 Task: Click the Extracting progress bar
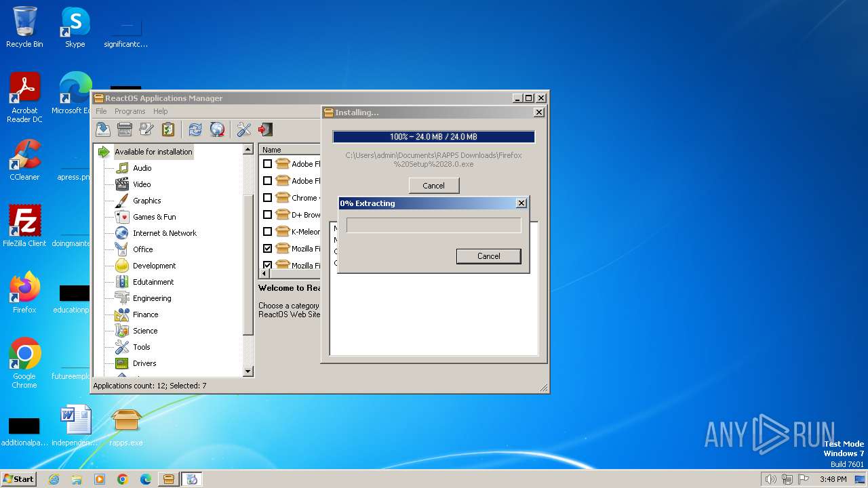tap(434, 225)
